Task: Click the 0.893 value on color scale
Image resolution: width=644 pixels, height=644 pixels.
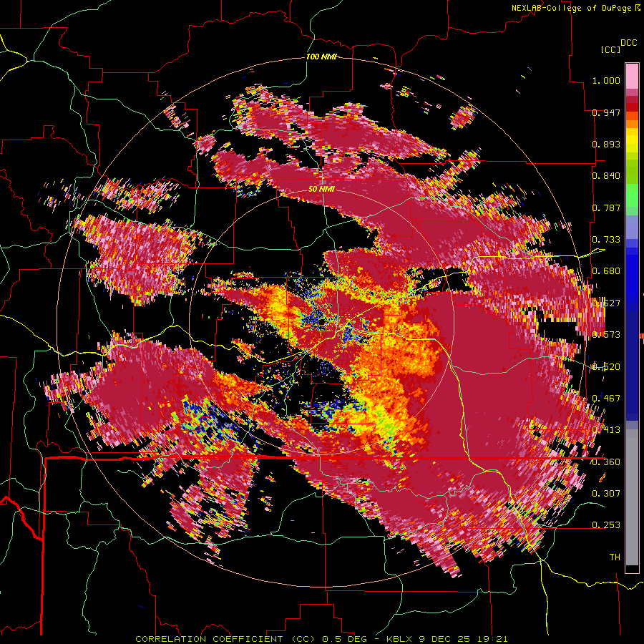Action: coord(606,144)
